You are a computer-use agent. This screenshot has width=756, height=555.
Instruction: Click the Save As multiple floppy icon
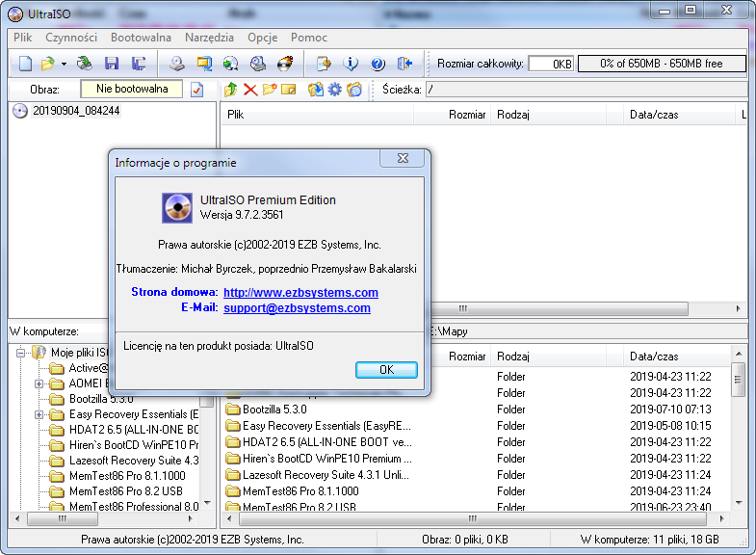pos(139,64)
